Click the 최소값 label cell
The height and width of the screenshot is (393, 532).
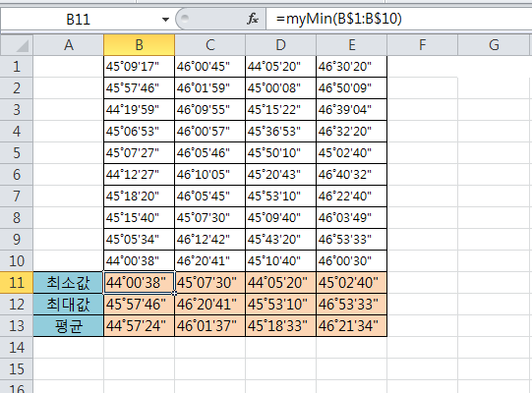[69, 282]
